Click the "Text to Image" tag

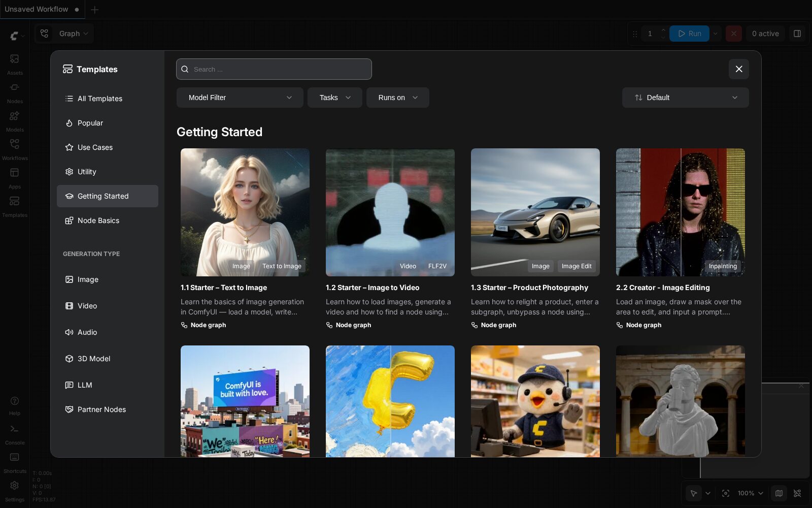click(x=282, y=266)
